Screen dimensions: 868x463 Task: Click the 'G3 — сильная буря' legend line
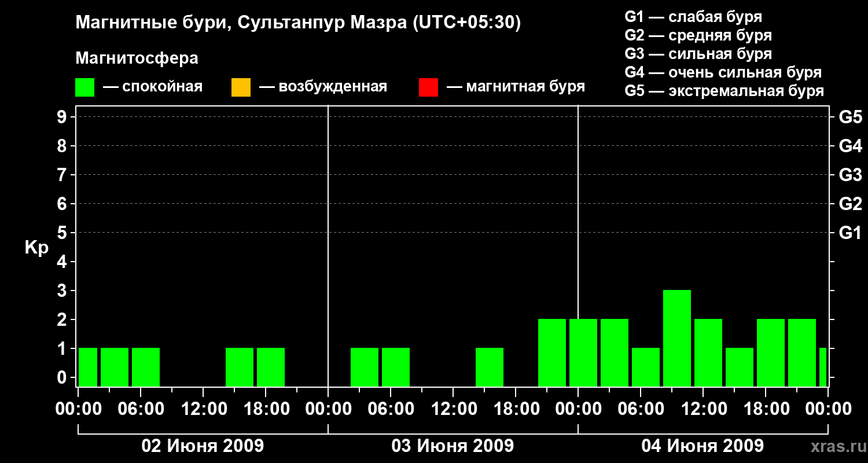(698, 54)
